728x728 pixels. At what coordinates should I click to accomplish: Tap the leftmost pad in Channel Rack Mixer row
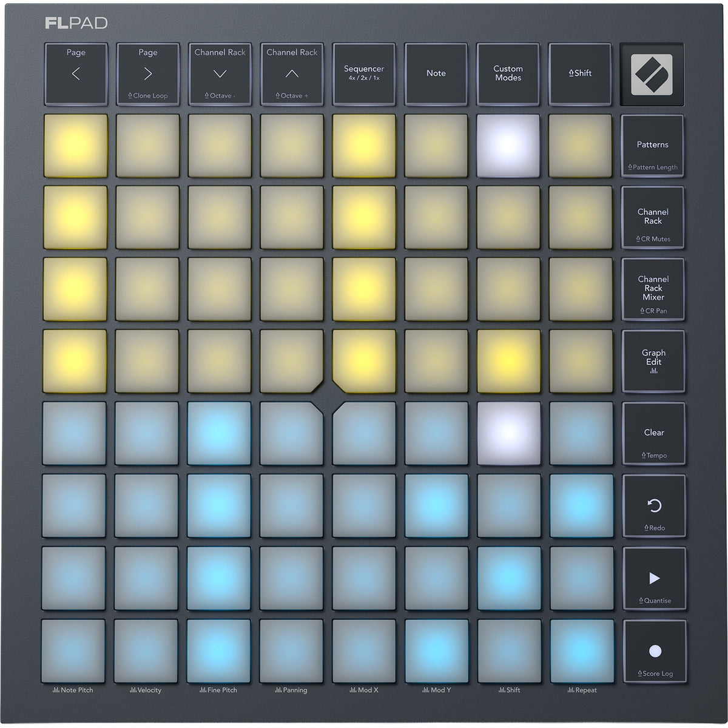pyautogui.click(x=76, y=289)
